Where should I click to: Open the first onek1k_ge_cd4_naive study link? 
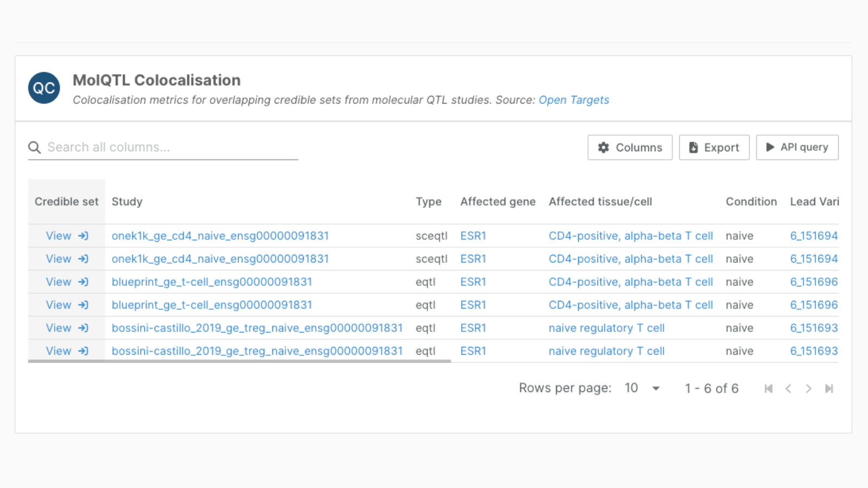220,236
